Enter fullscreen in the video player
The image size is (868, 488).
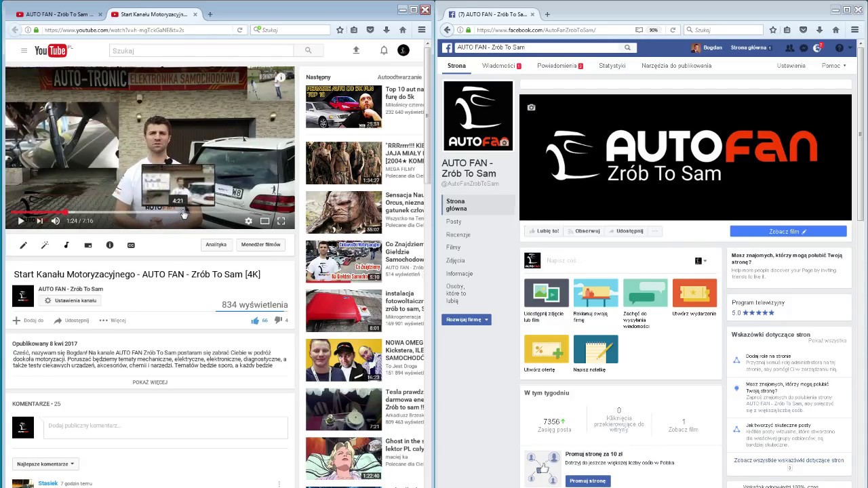[x=281, y=221]
